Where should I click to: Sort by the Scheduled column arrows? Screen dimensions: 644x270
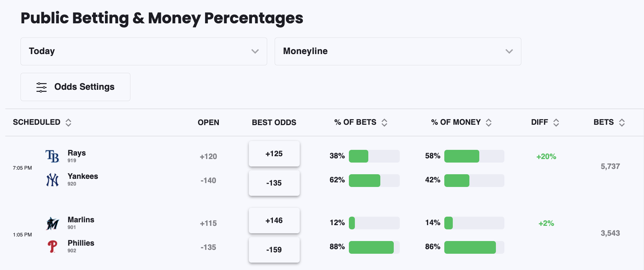tap(69, 123)
